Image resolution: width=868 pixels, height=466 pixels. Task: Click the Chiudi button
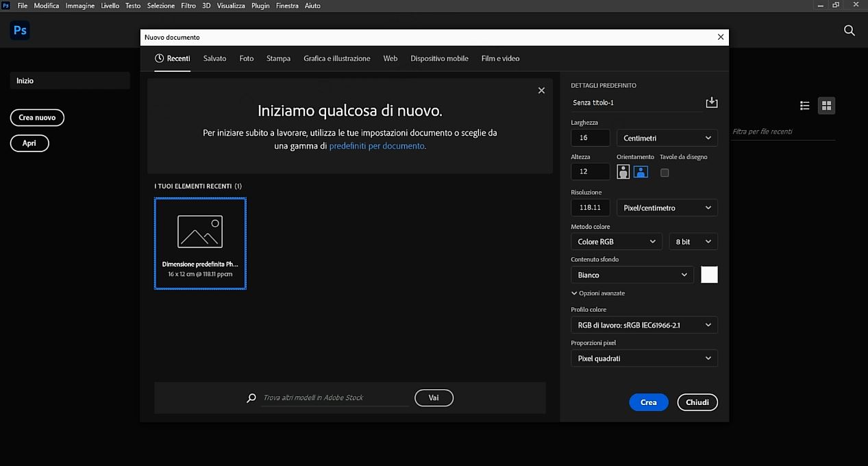pos(697,402)
